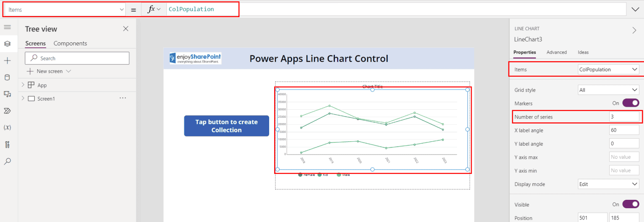The height and width of the screenshot is (222, 644).
Task: Click the Power Apps Line Chart Control heading
Action: [x=319, y=59]
